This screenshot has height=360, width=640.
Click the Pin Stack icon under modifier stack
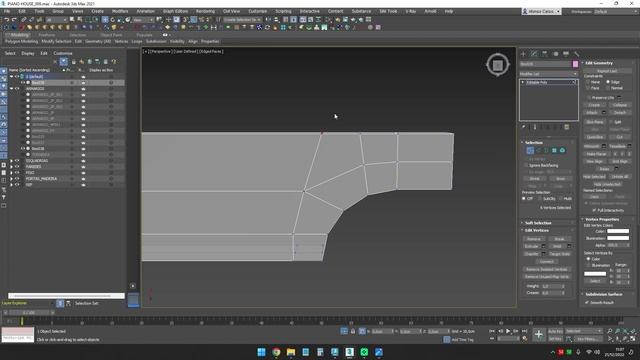pos(524,127)
